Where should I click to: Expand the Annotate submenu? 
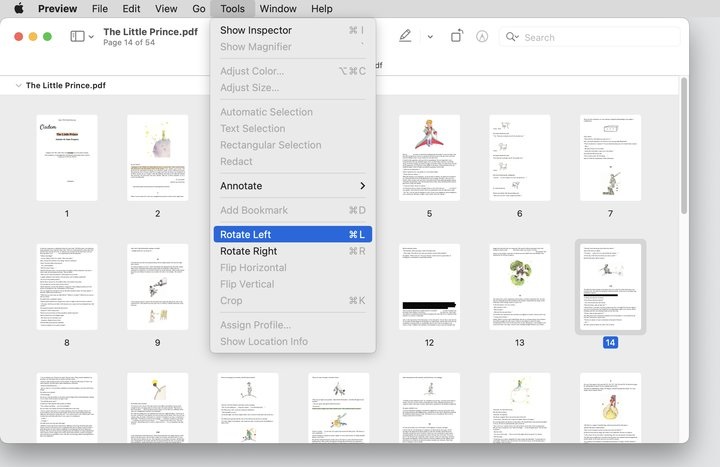click(292, 186)
